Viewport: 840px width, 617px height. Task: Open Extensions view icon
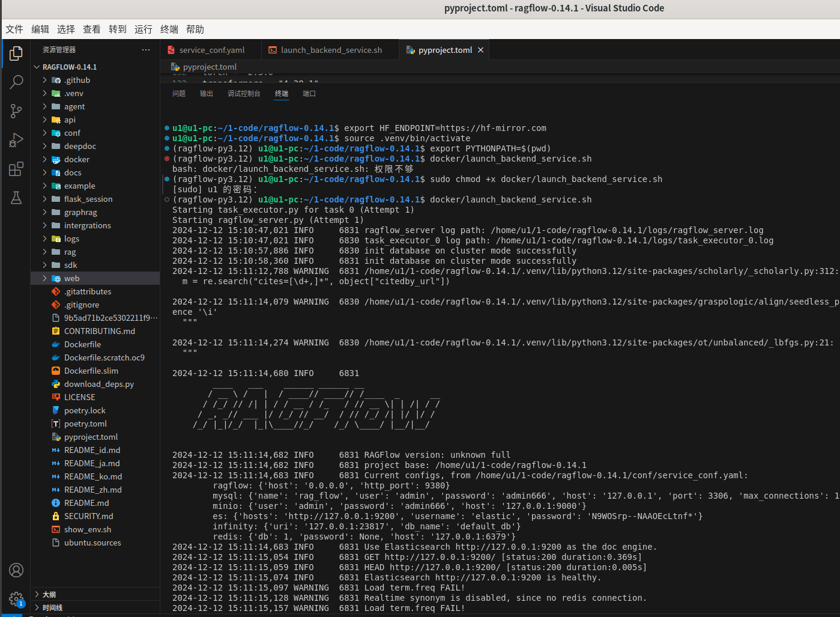tap(16, 169)
